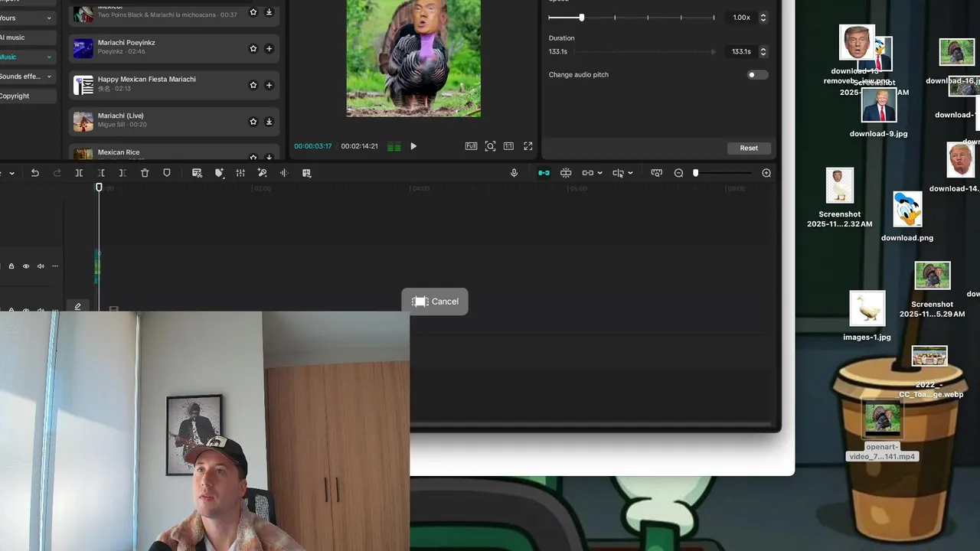Click the Delete left trim tool
This screenshot has height=551, width=980.
click(101, 173)
